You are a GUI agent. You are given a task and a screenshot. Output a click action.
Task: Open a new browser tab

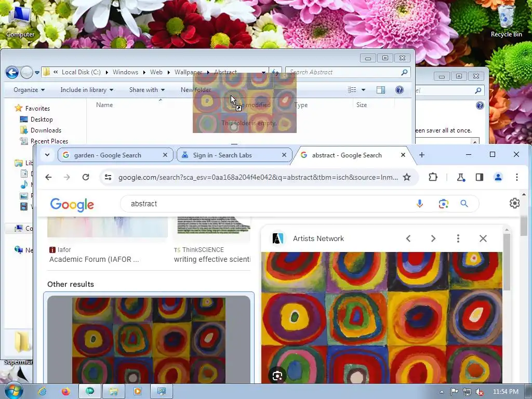pos(422,155)
